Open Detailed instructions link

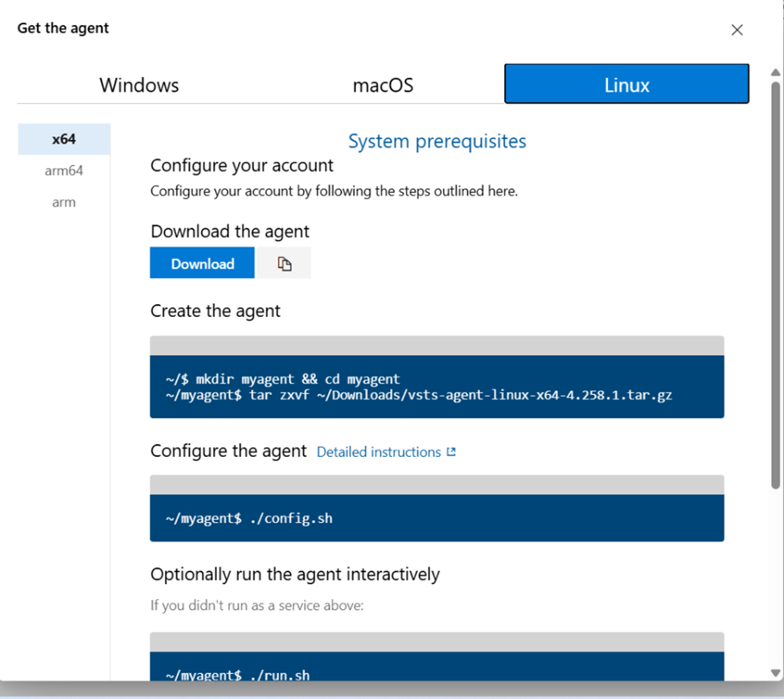click(379, 452)
